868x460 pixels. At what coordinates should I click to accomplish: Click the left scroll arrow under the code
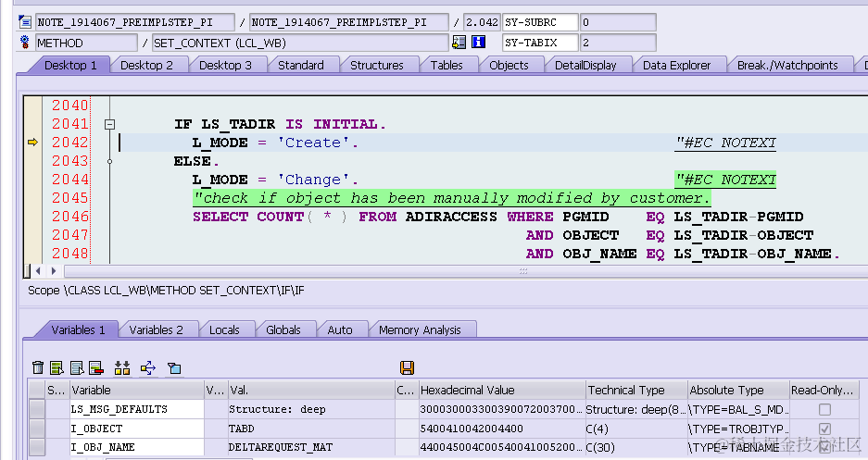pos(38,271)
